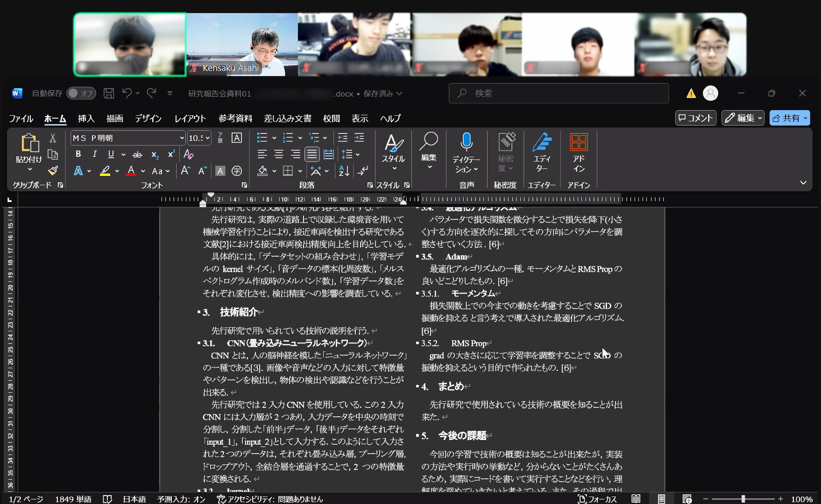The height and width of the screenshot is (504, 821).
Task: Toggle AutoSave switch off/on
Action: [81, 93]
